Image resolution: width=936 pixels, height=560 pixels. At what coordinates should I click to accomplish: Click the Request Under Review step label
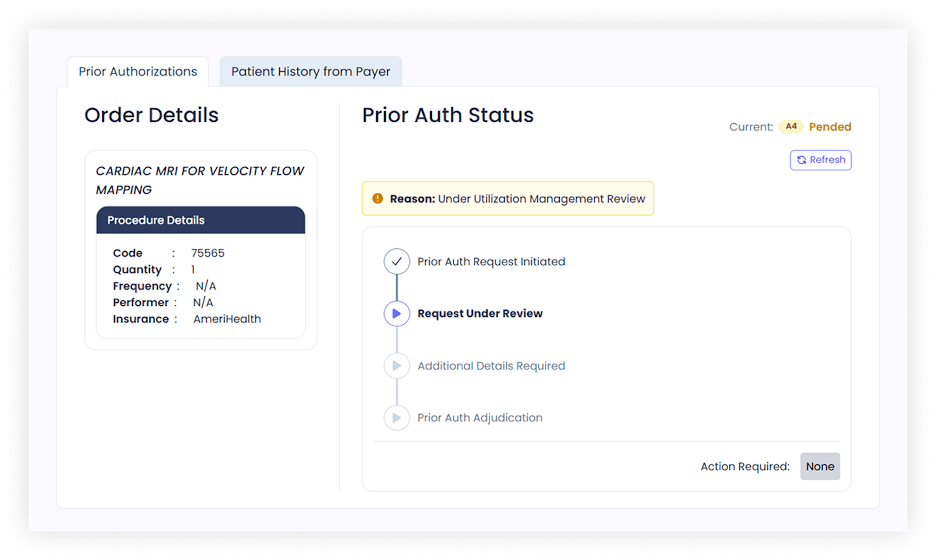[480, 314]
